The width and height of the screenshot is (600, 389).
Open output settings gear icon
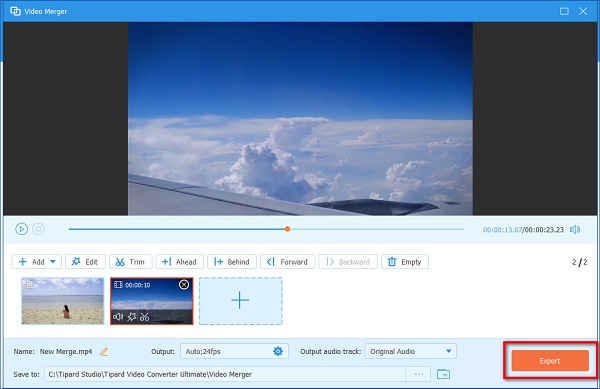click(x=278, y=351)
